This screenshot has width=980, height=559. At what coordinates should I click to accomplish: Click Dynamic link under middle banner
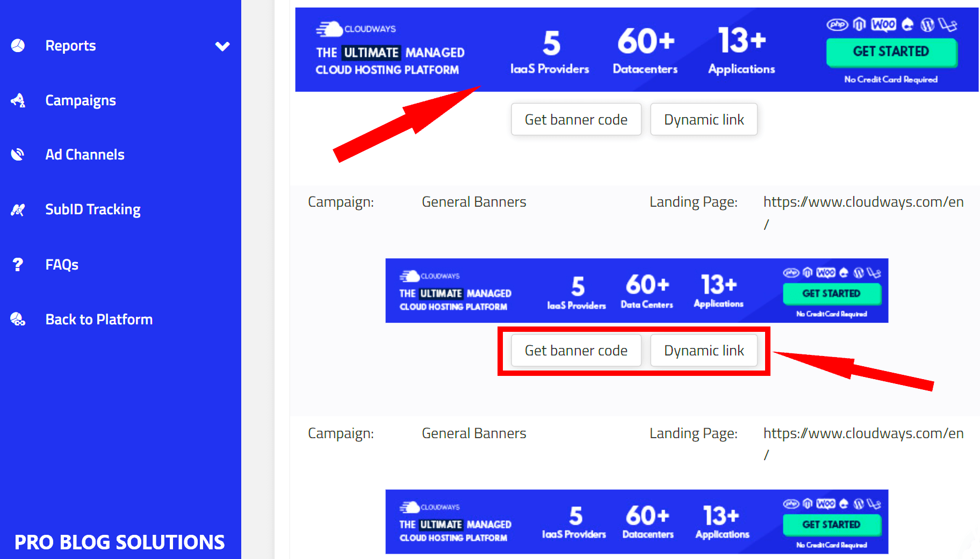click(x=704, y=351)
